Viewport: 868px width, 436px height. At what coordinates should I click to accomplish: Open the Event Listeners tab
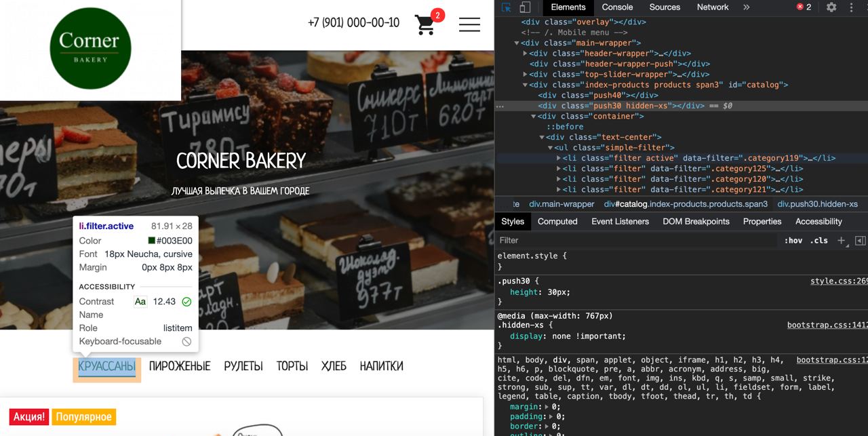point(620,222)
